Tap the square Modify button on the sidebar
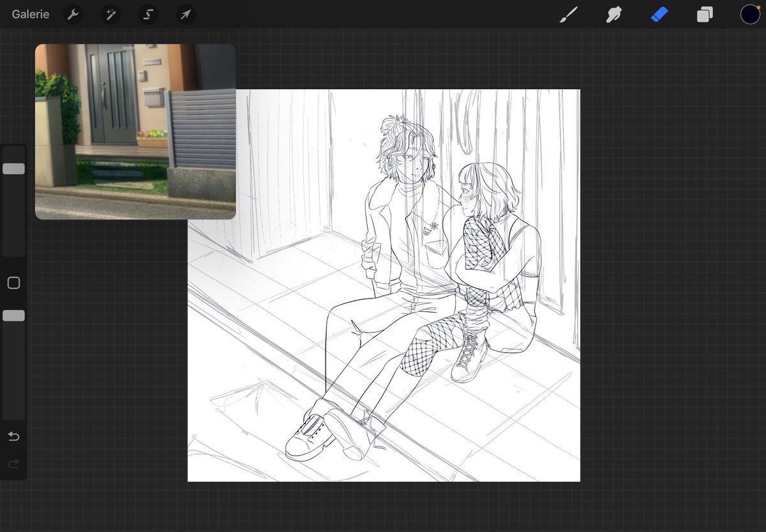Viewport: 766px width, 532px height. pyautogui.click(x=13, y=283)
